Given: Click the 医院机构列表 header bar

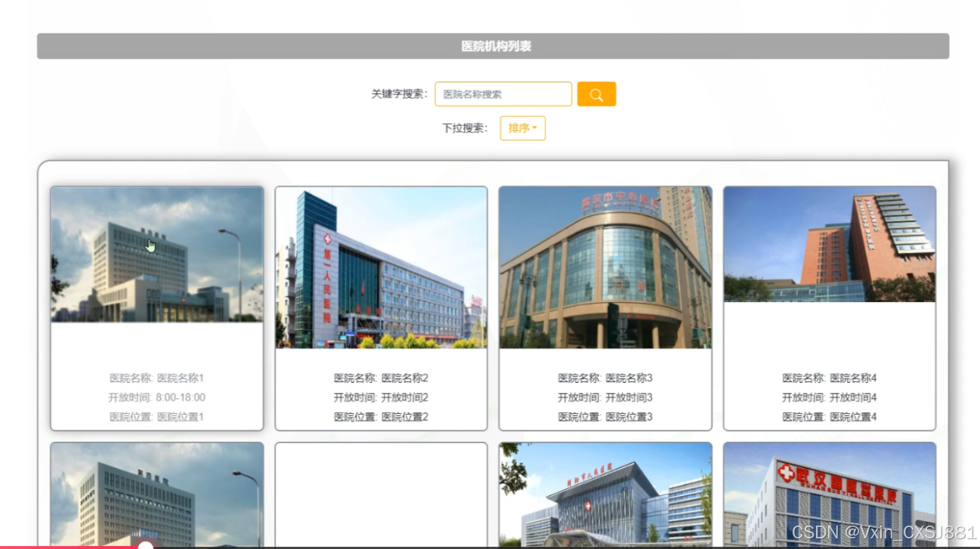Looking at the screenshot, I should pyautogui.click(x=493, y=46).
